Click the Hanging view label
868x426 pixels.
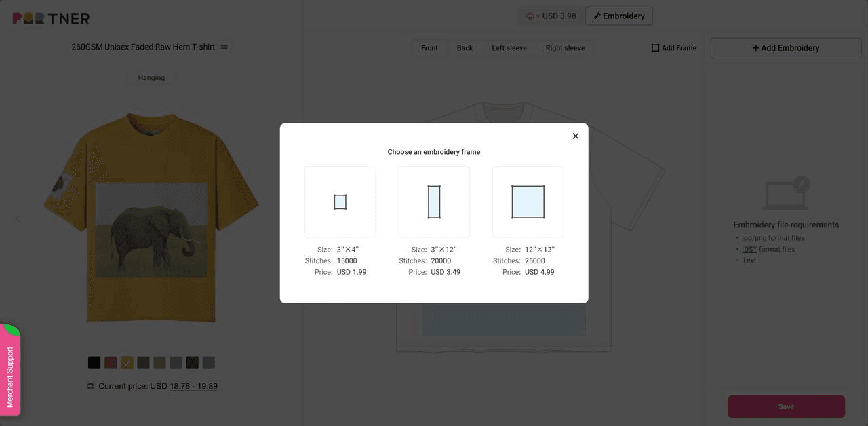[x=151, y=77]
